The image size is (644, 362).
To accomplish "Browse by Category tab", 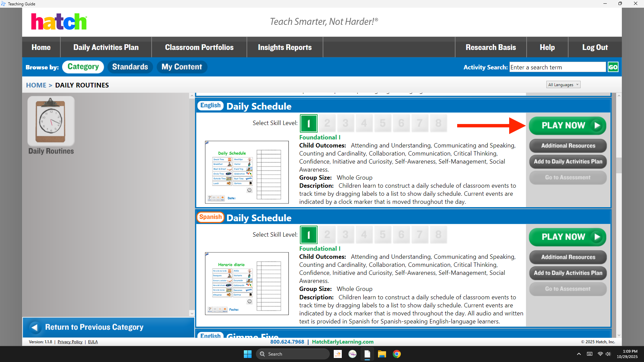I will pyautogui.click(x=83, y=67).
